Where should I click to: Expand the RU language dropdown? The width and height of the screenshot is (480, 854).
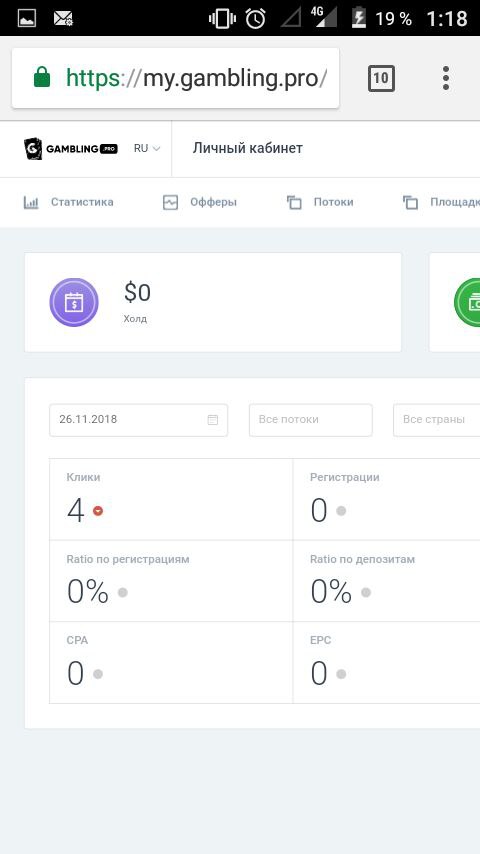(147, 149)
